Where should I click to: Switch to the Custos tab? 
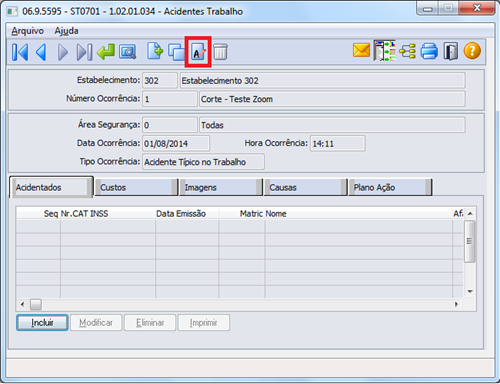click(136, 187)
